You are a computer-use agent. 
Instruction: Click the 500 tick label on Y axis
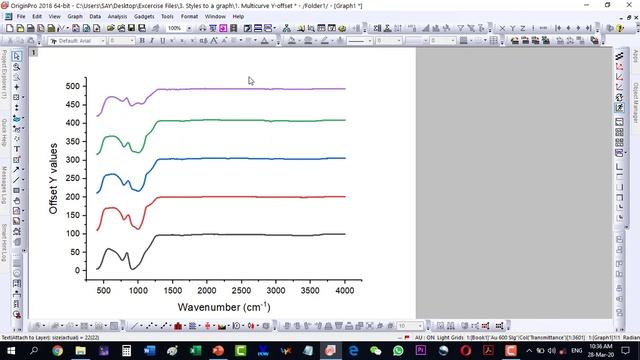pyautogui.click(x=73, y=86)
